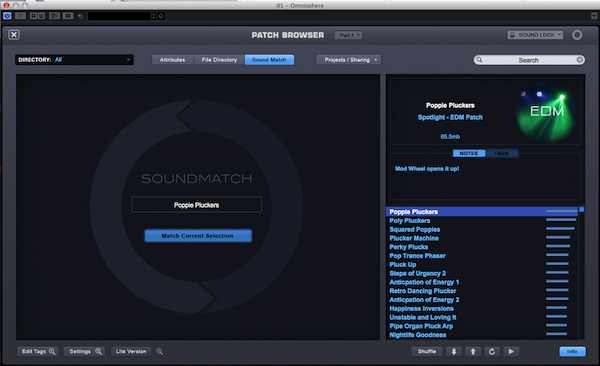Click the diamond icon beside the preset stepper
600x366 pixels.
pyautogui.click(x=161, y=16)
